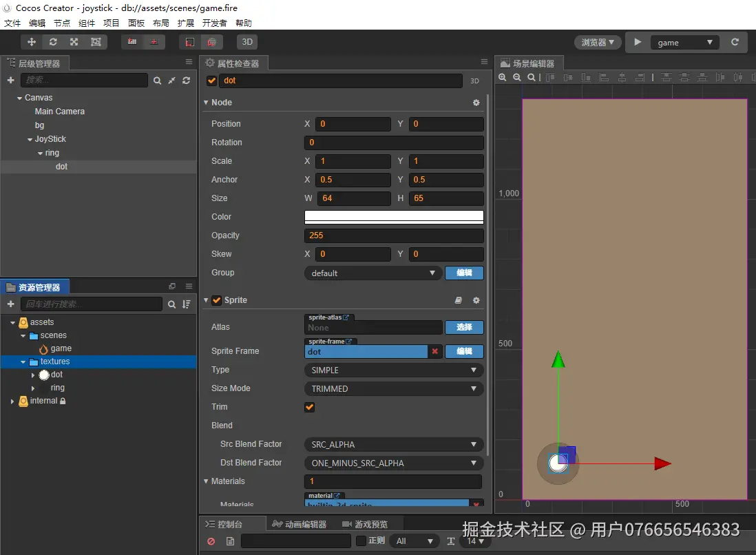
Task: Add an asset with assets plus icon
Action: point(10,304)
